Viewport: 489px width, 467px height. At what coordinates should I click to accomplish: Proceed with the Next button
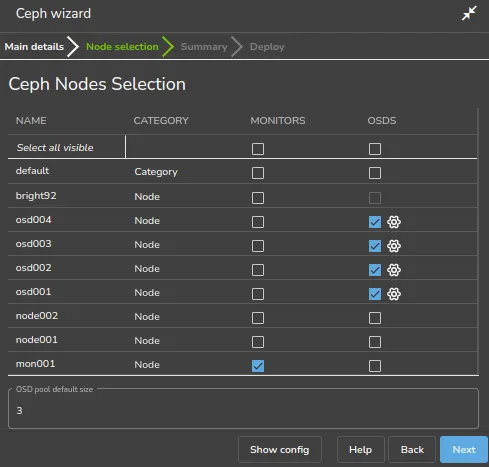[x=464, y=450]
